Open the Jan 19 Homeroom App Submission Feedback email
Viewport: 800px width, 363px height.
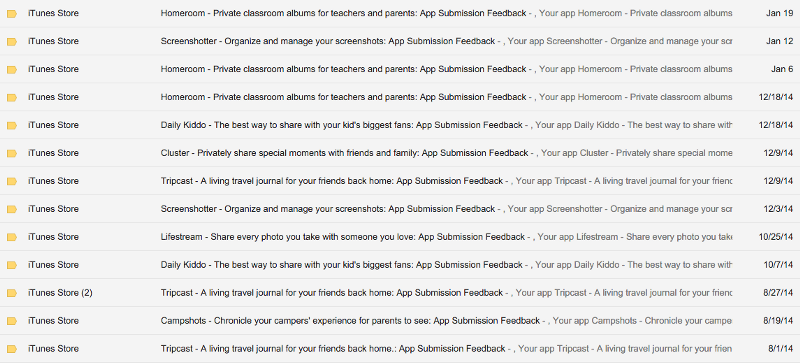(x=400, y=13)
